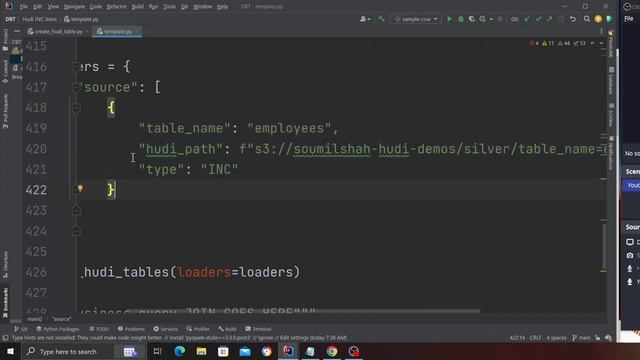Open the Navigate menu

pyautogui.click(x=74, y=7)
